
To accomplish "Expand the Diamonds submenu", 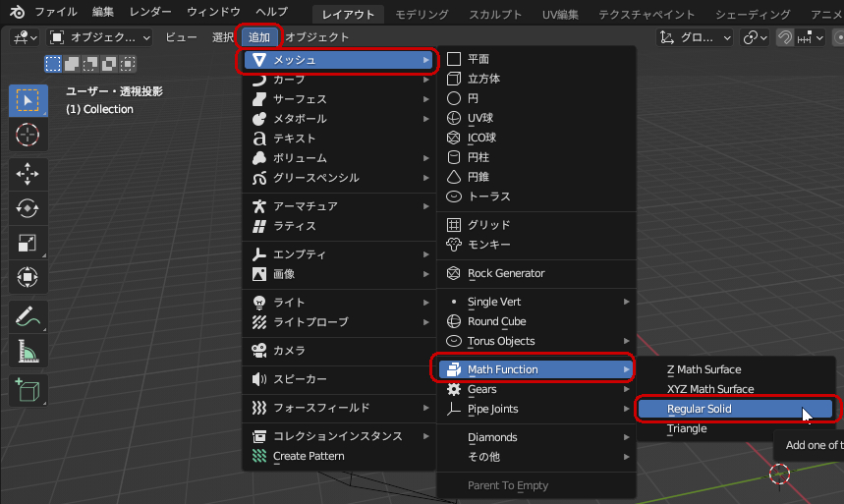I will tap(536, 437).
